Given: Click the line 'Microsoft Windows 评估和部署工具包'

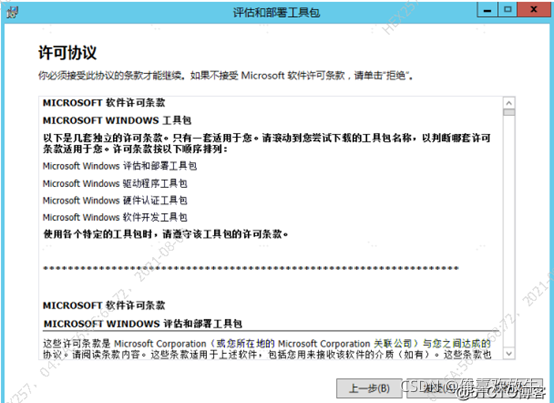Looking at the screenshot, I should click(120, 166).
